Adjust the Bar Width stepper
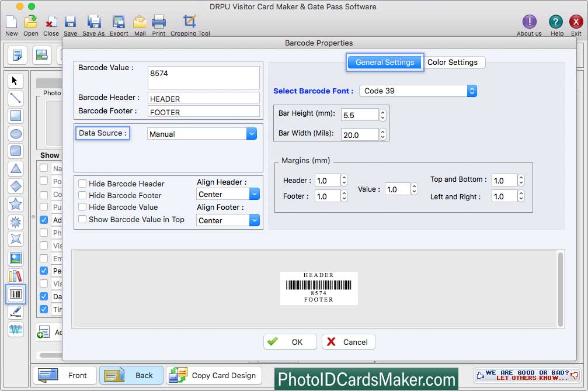 tap(382, 134)
